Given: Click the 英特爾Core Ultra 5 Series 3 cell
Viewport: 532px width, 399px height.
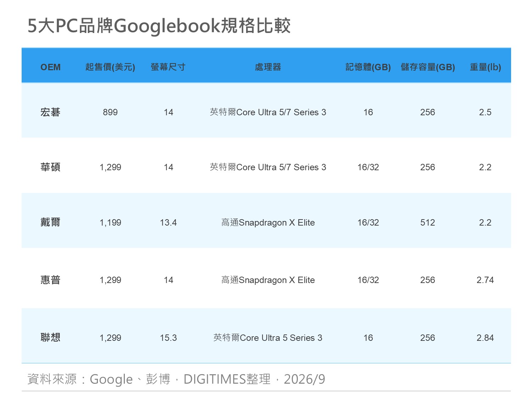Looking at the screenshot, I should 268,338.
